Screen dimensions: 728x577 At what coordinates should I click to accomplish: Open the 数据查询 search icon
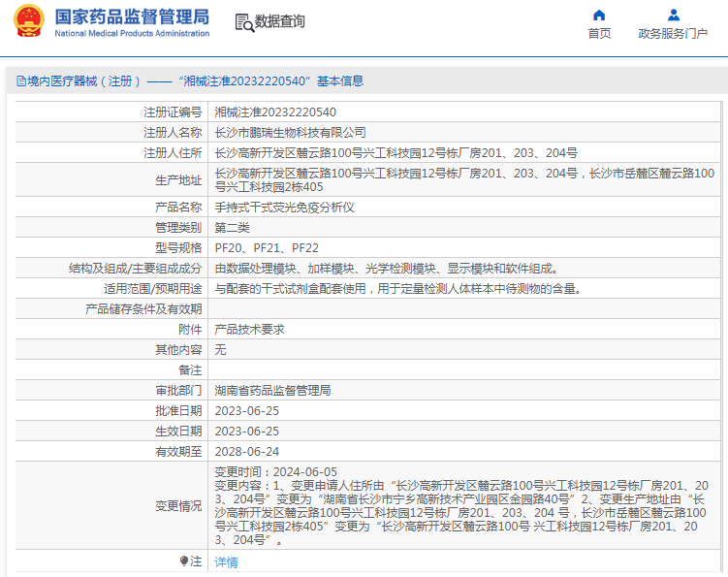pyautogui.click(x=244, y=22)
